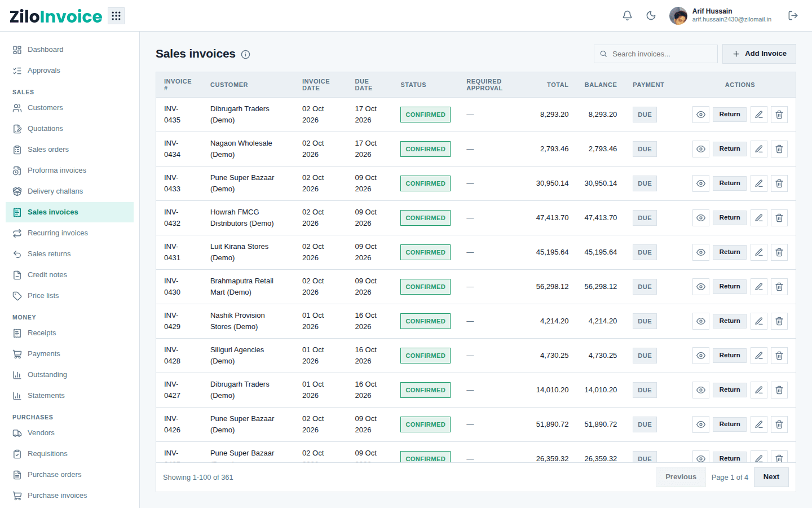Click Return for invoice INV-0432
812x508 pixels.
pos(730,218)
